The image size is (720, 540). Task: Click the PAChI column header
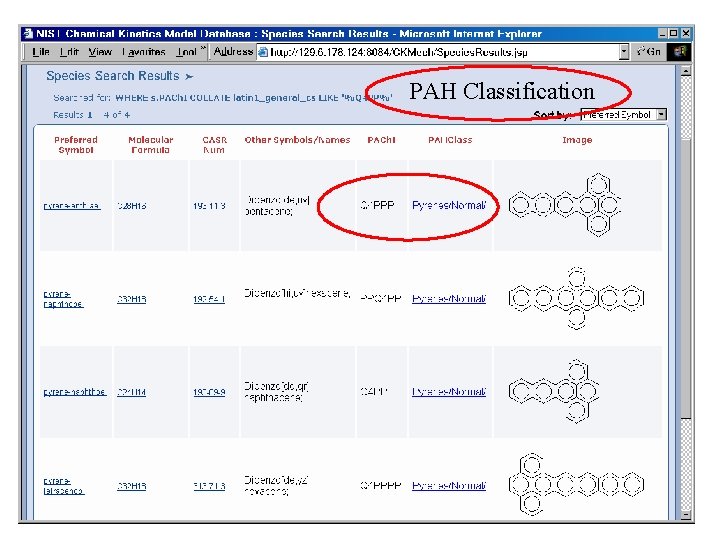click(x=381, y=140)
